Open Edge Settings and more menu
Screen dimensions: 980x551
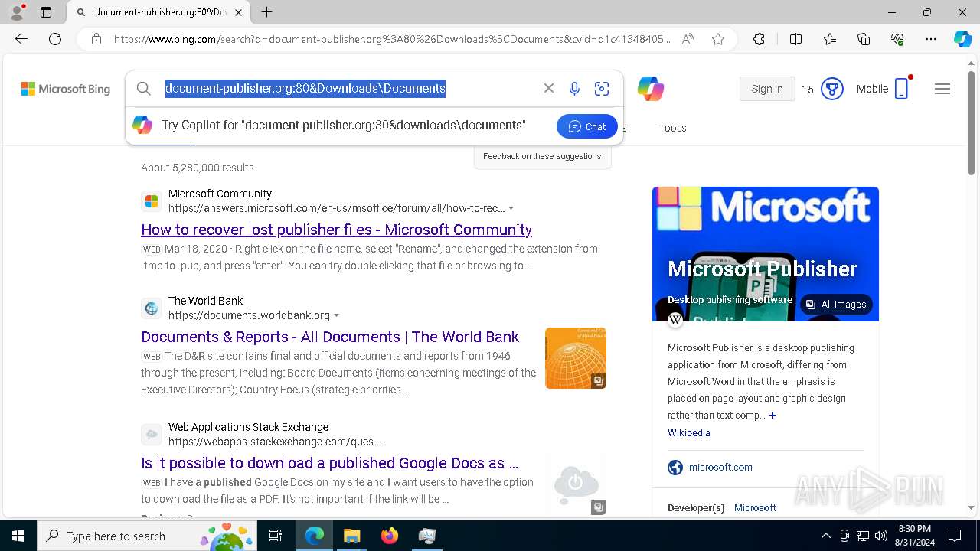[931, 39]
